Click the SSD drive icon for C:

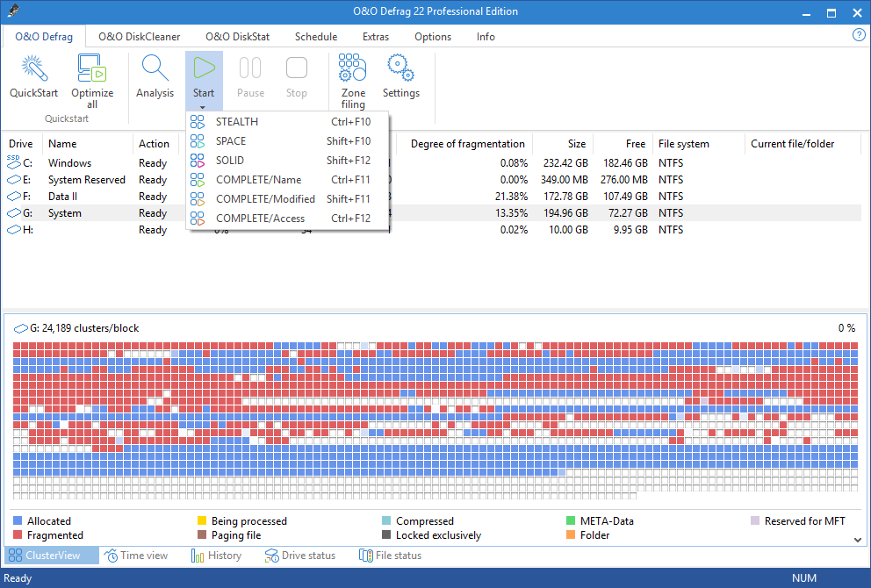coord(13,162)
